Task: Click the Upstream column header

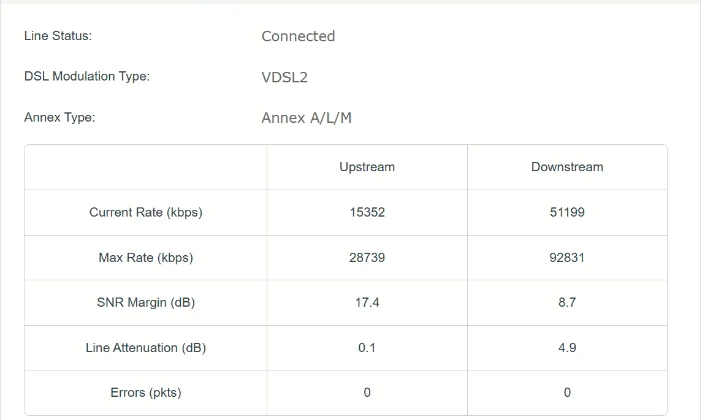Action: tap(367, 167)
